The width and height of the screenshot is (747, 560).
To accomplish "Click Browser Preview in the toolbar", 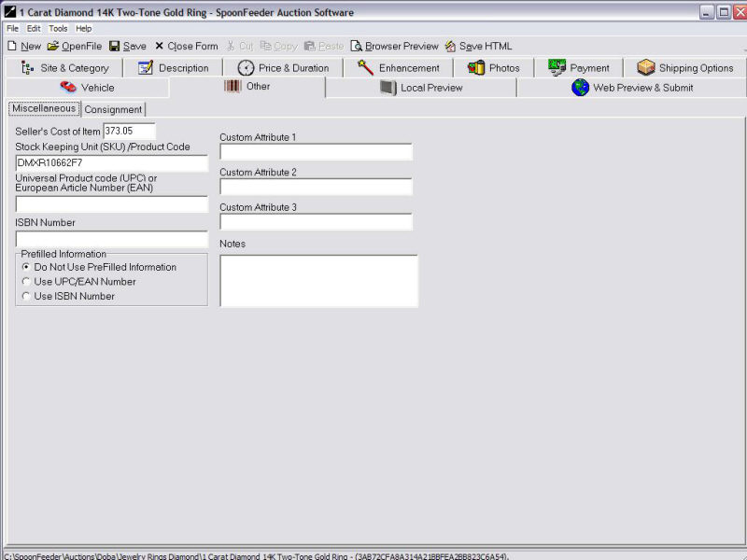I will (402, 46).
